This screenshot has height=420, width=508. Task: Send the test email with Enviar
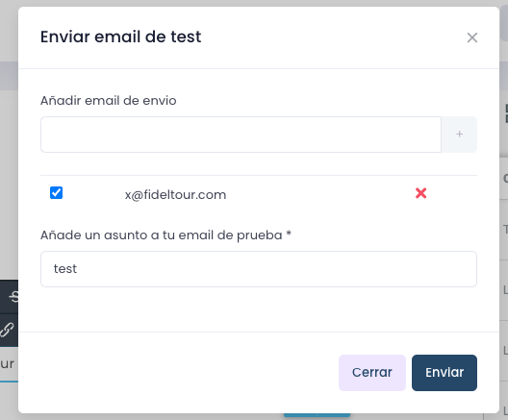coord(444,373)
